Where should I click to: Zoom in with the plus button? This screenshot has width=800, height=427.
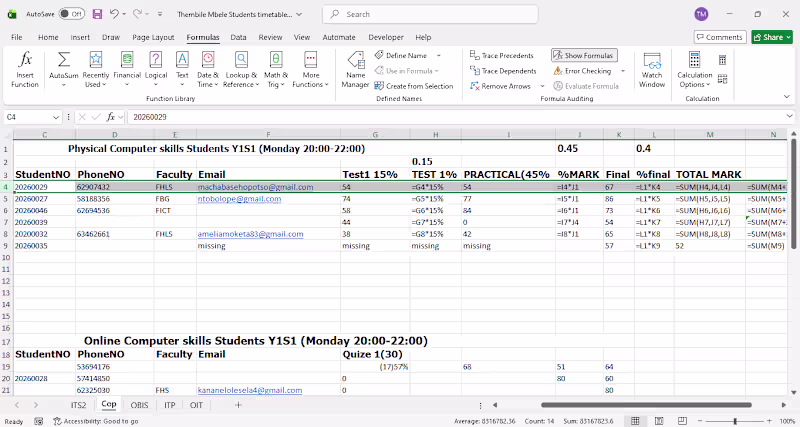(x=769, y=421)
